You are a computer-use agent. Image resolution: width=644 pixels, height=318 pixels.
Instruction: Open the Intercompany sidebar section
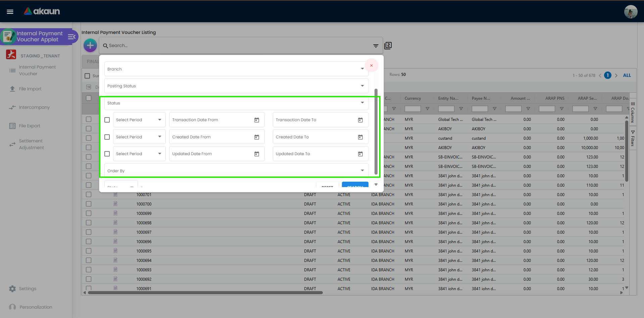pos(34,107)
